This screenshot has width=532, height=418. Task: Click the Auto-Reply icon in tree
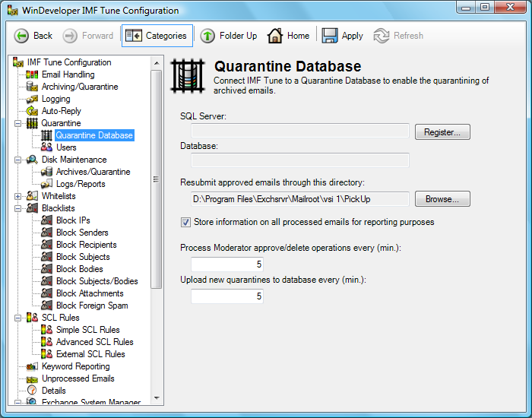click(x=32, y=111)
